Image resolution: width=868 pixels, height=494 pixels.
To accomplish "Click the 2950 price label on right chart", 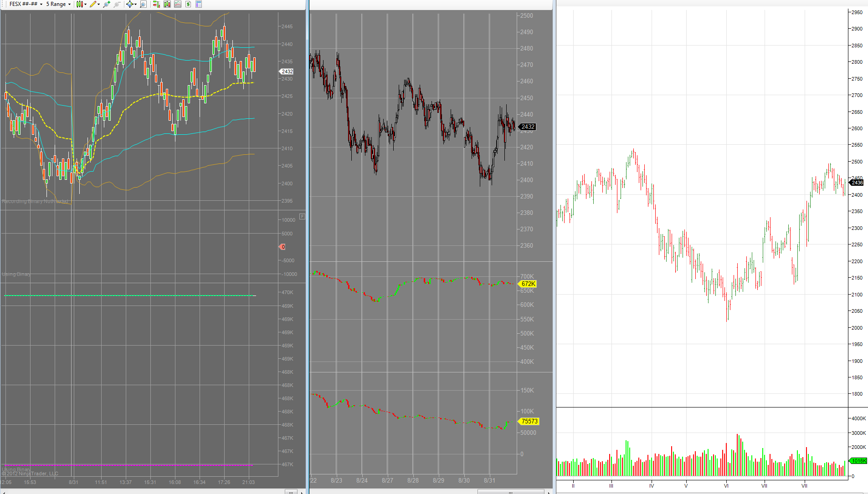I will 857,12.
